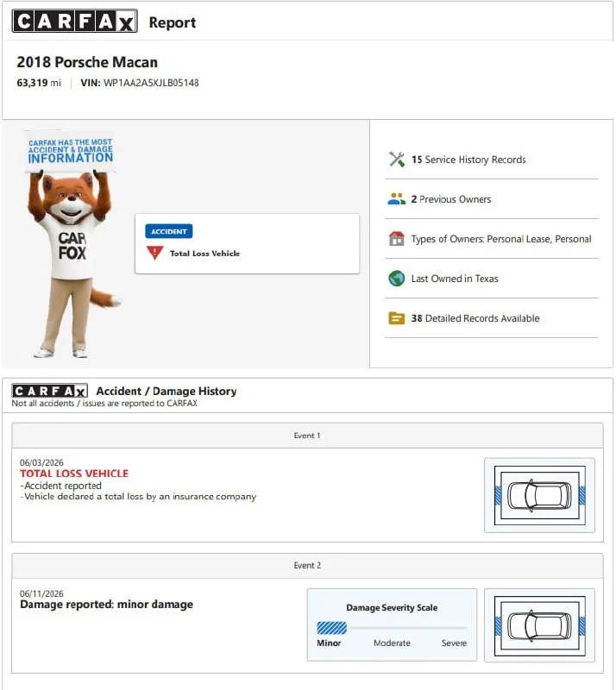
Task: Click the blue ACCIDENT badge
Action: 168,231
